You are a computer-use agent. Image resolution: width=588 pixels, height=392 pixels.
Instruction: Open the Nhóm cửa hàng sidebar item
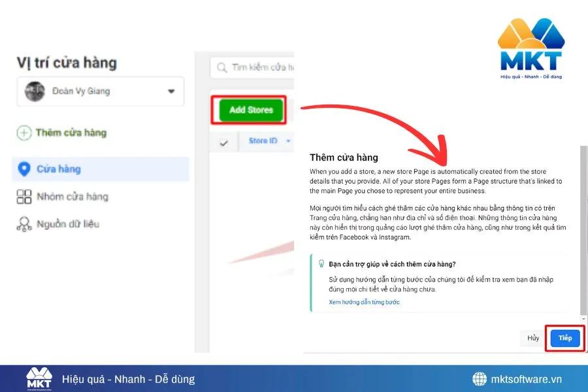[72, 197]
